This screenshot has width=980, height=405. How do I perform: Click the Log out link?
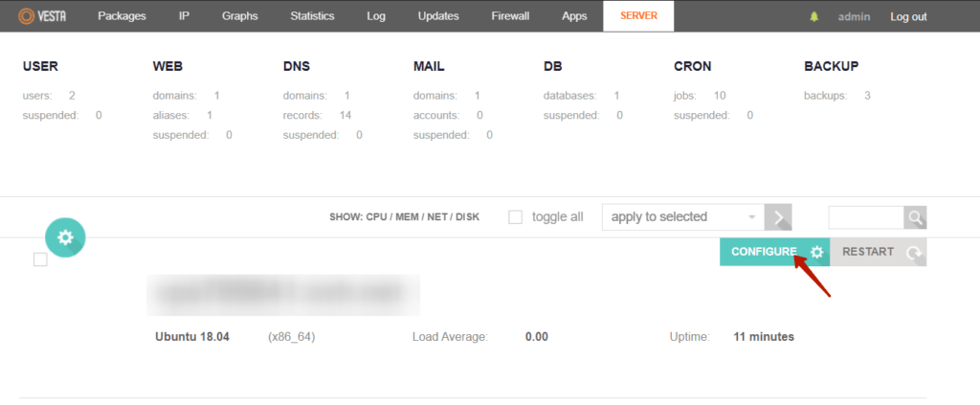point(908,16)
